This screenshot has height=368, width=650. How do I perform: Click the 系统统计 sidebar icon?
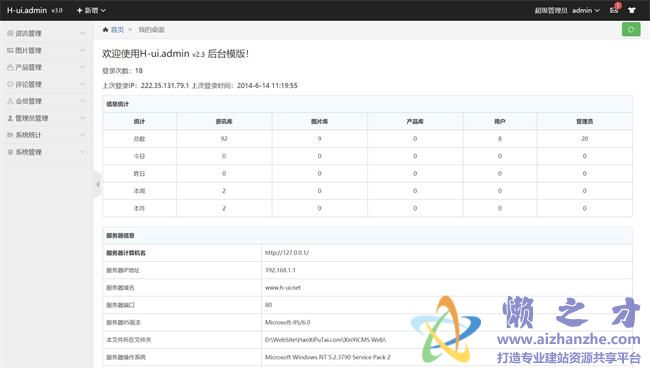[10, 135]
